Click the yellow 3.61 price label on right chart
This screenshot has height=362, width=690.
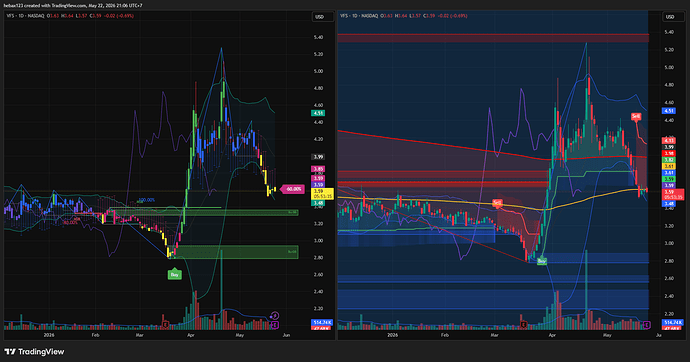669,167
